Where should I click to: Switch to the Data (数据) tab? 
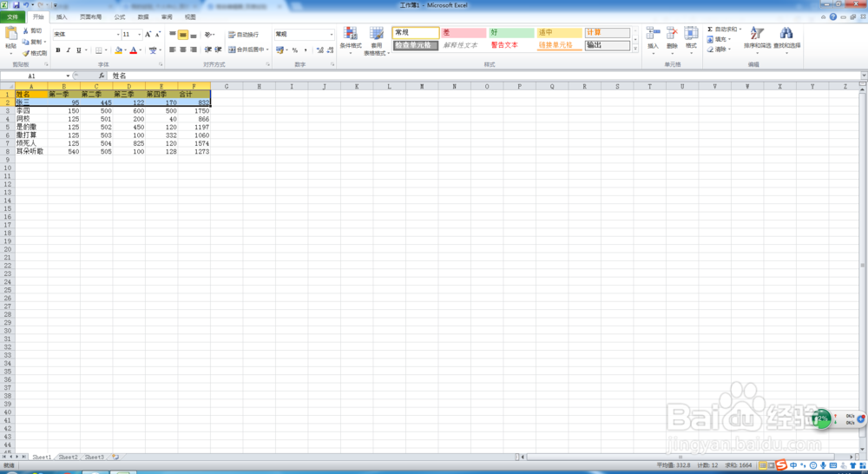click(143, 17)
